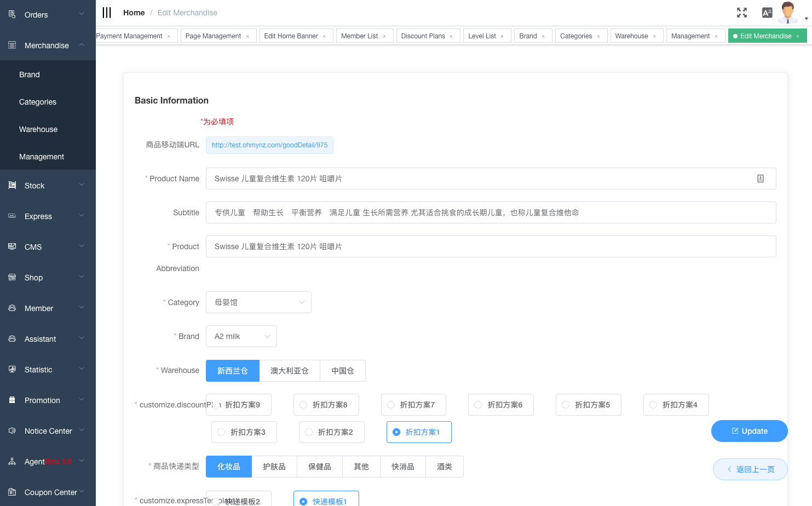Open Warehouse in the Merchandise submenu
This screenshot has width=812, height=506.
click(38, 129)
